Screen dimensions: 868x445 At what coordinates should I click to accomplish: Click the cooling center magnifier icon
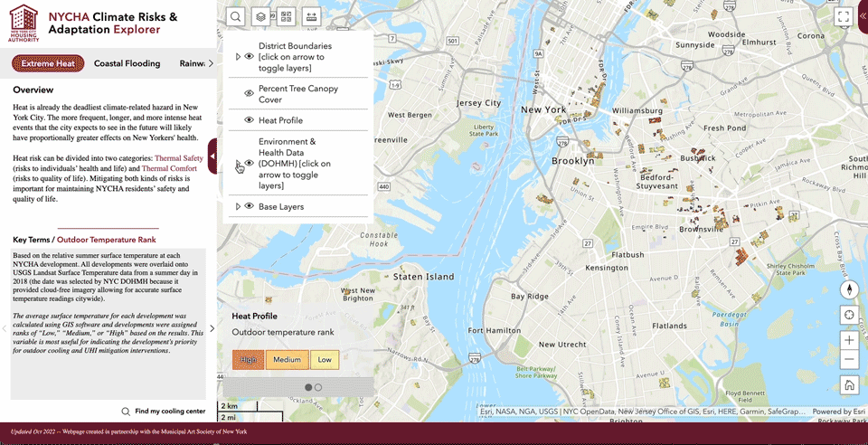click(127, 412)
